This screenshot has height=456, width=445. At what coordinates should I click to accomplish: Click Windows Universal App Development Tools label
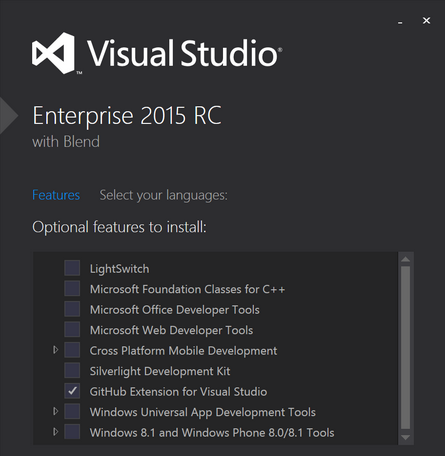(x=203, y=412)
